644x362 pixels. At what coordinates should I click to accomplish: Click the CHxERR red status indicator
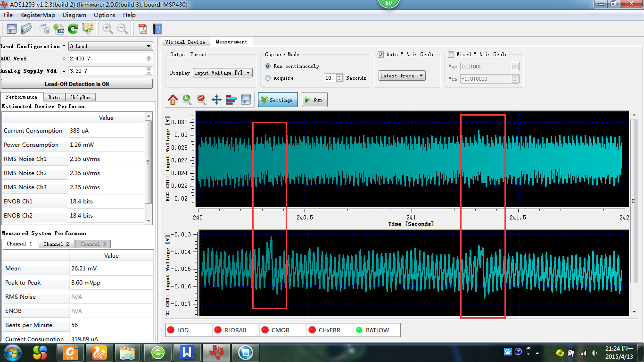pos(312,330)
